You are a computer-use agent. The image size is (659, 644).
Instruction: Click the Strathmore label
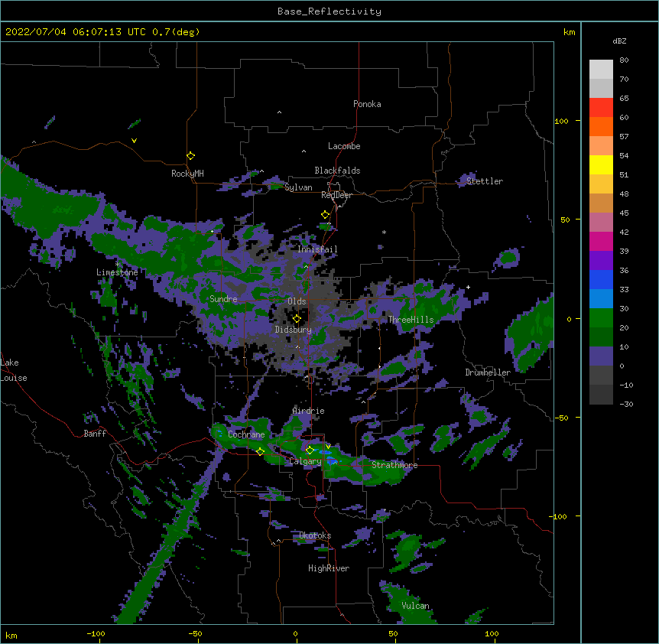point(394,465)
